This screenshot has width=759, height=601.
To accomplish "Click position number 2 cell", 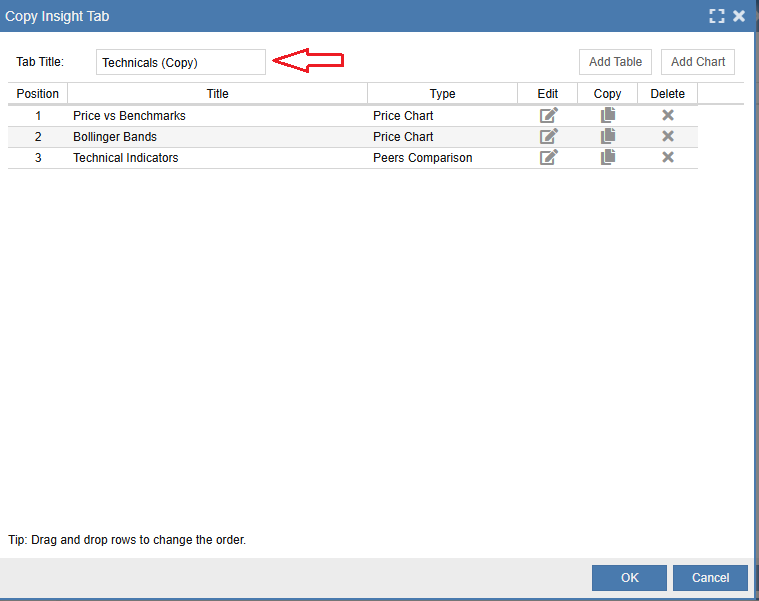I will click(x=38, y=137).
